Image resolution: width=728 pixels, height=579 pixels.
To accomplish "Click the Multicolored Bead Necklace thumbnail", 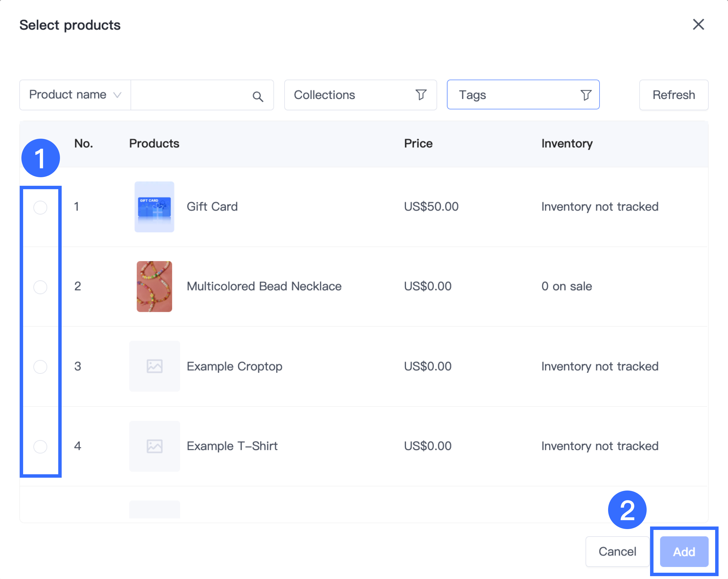I will tap(154, 286).
